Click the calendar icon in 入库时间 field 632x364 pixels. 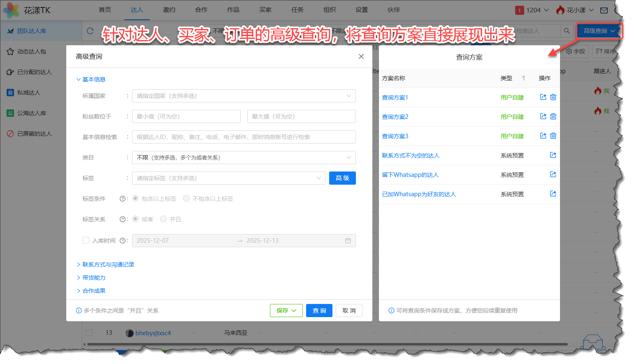[x=348, y=241]
